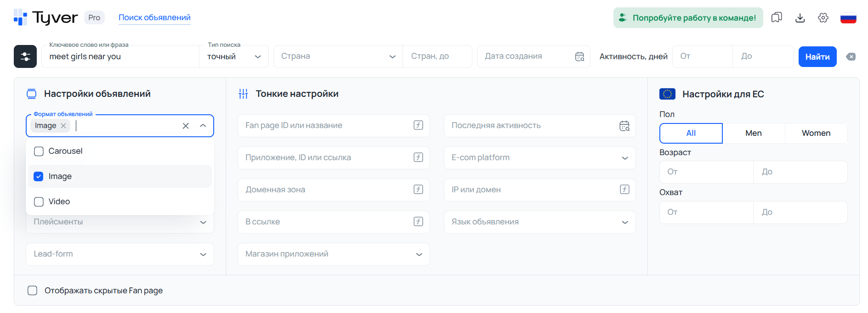Screen dimensions: 868x313
Task: Click the function icon in Fan page ID field
Action: click(x=418, y=125)
